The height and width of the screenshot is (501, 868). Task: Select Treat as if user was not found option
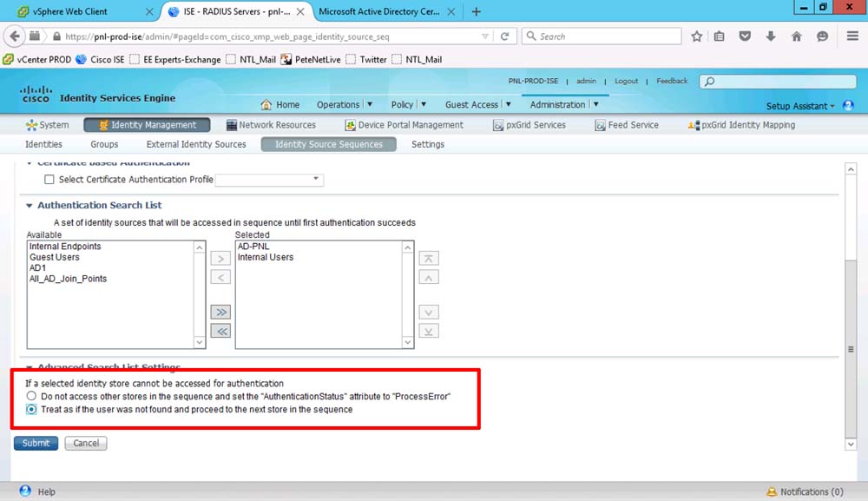pos(31,409)
